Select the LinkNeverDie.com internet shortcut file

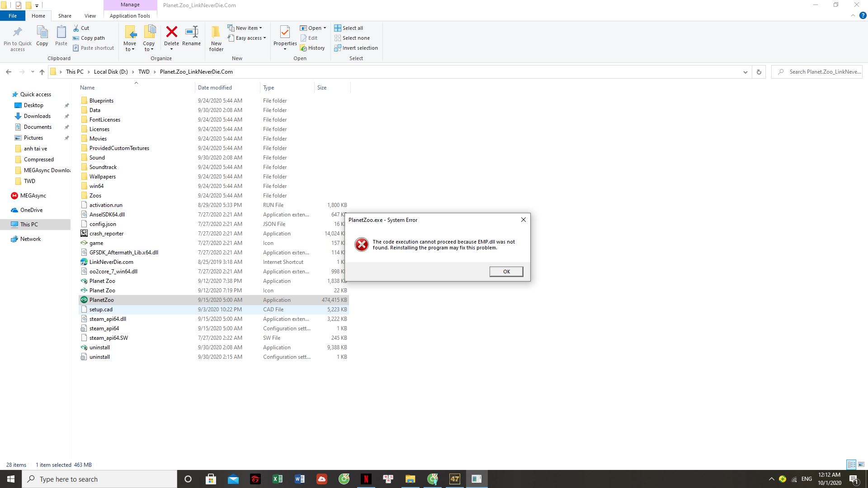pos(111,262)
